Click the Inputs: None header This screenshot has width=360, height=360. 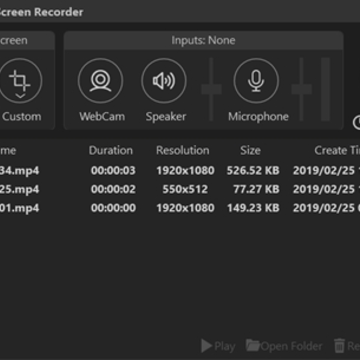(x=203, y=40)
